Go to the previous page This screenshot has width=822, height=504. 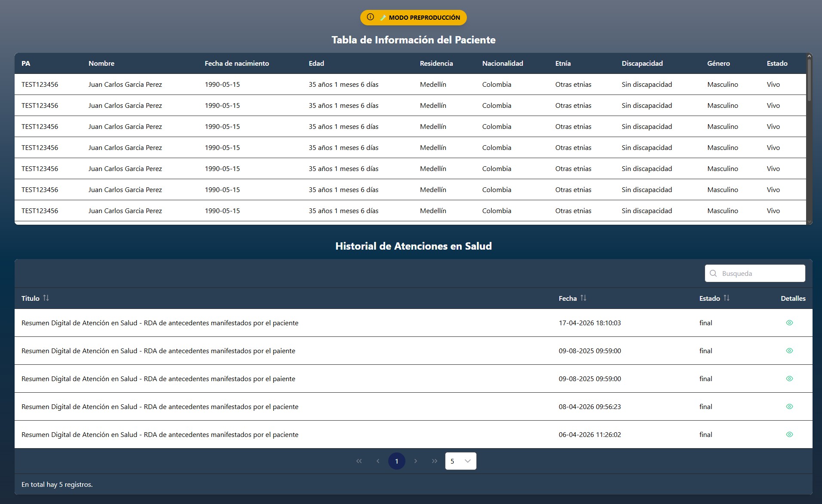pyautogui.click(x=378, y=461)
